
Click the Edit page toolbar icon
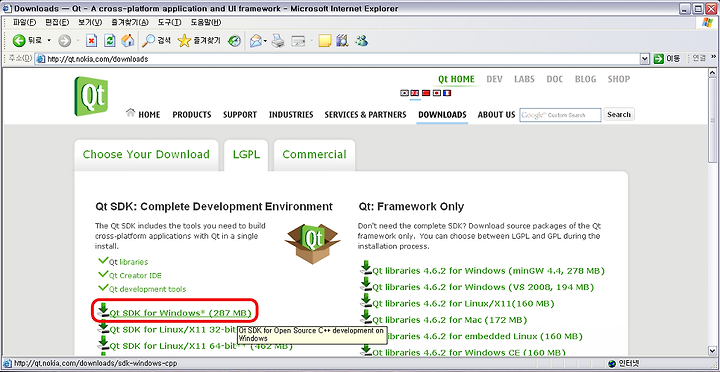click(299, 41)
